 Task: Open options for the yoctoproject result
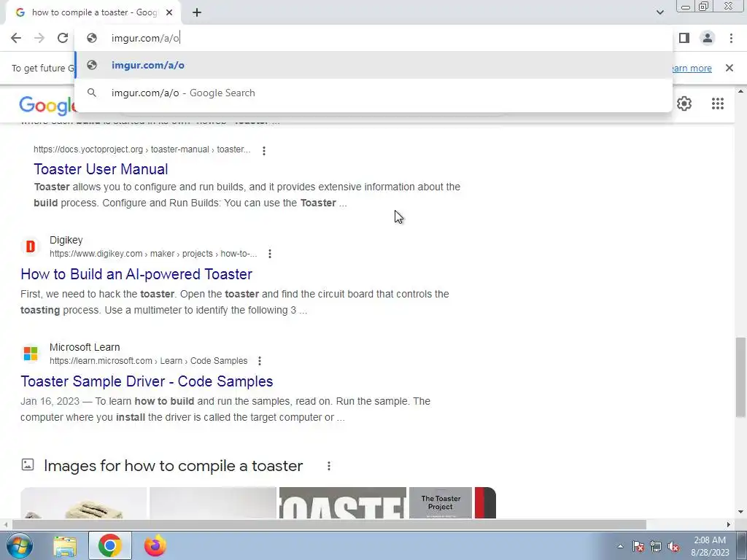coord(264,150)
